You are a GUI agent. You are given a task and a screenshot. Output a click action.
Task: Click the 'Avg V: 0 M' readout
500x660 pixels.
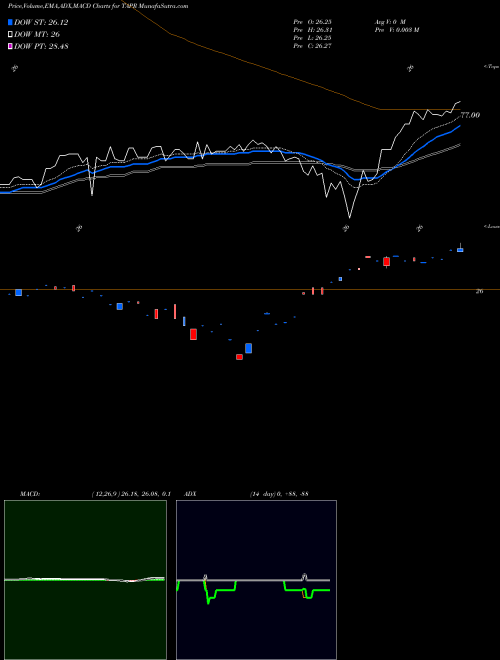click(x=389, y=21)
